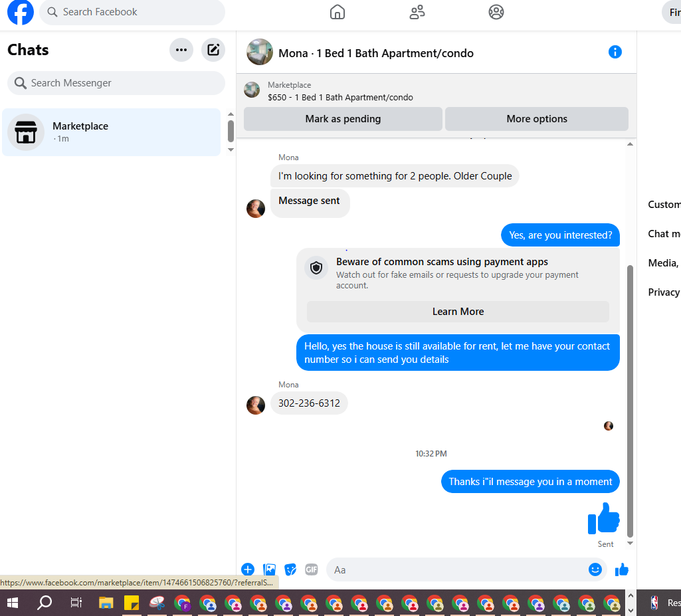This screenshot has height=616, width=681.
Task: Open listing thumbnail in chat header
Action: 260,52
